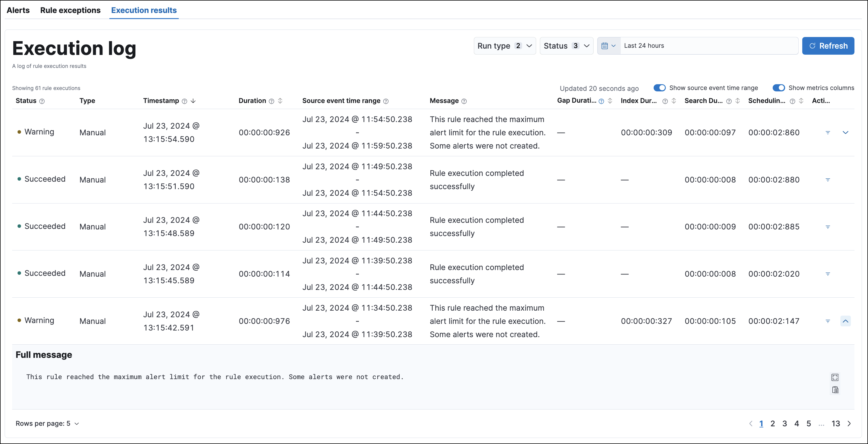Click the filter icon on third Succeeded row
The width and height of the screenshot is (868, 444).
(828, 274)
